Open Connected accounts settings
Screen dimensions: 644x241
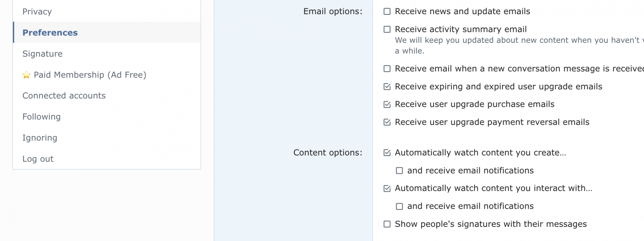[x=64, y=96]
